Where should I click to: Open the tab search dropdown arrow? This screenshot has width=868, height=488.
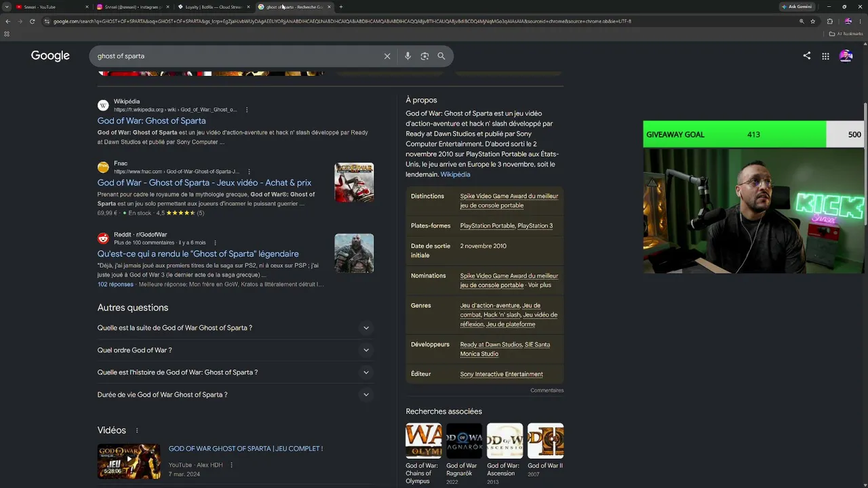[x=7, y=7]
